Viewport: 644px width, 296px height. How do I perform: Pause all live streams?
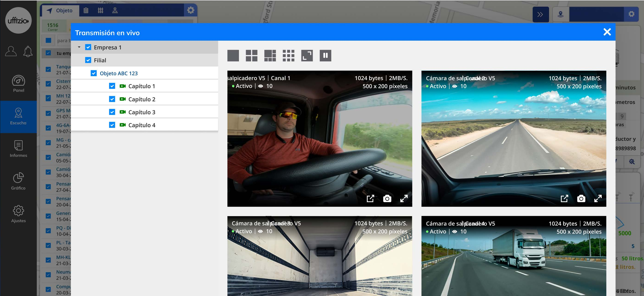[326, 56]
